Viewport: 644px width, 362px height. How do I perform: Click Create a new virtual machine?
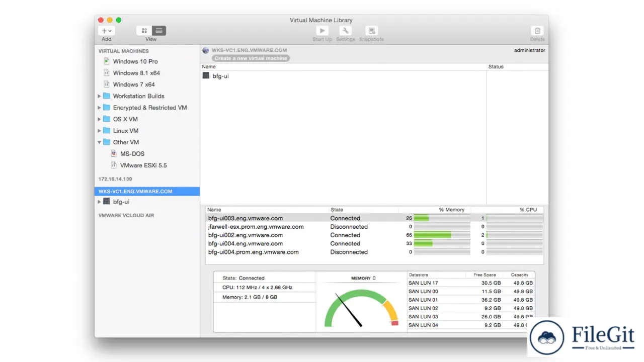(x=251, y=58)
